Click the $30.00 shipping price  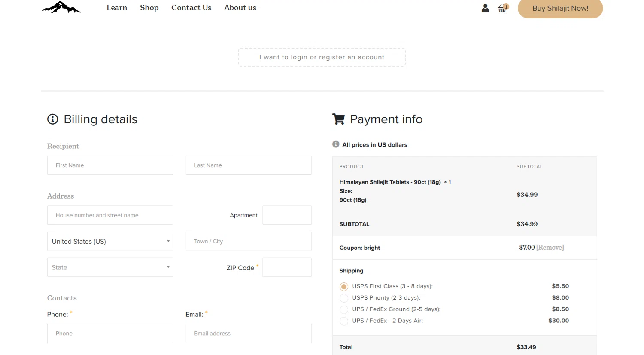pos(559,321)
